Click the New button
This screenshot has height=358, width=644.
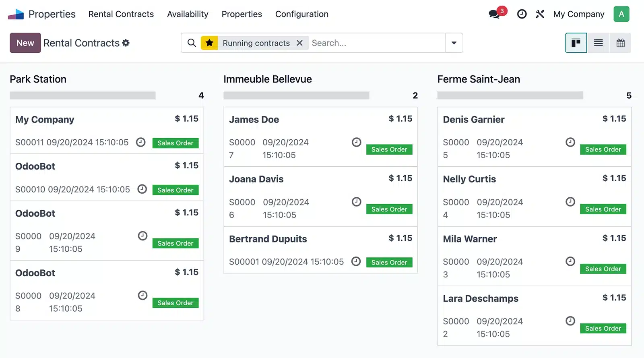click(x=25, y=43)
